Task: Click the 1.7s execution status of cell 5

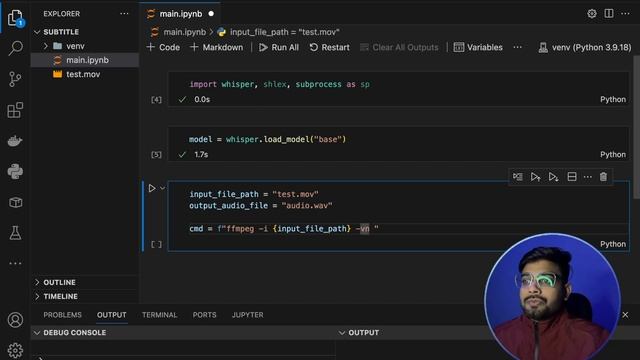Action: click(x=201, y=155)
